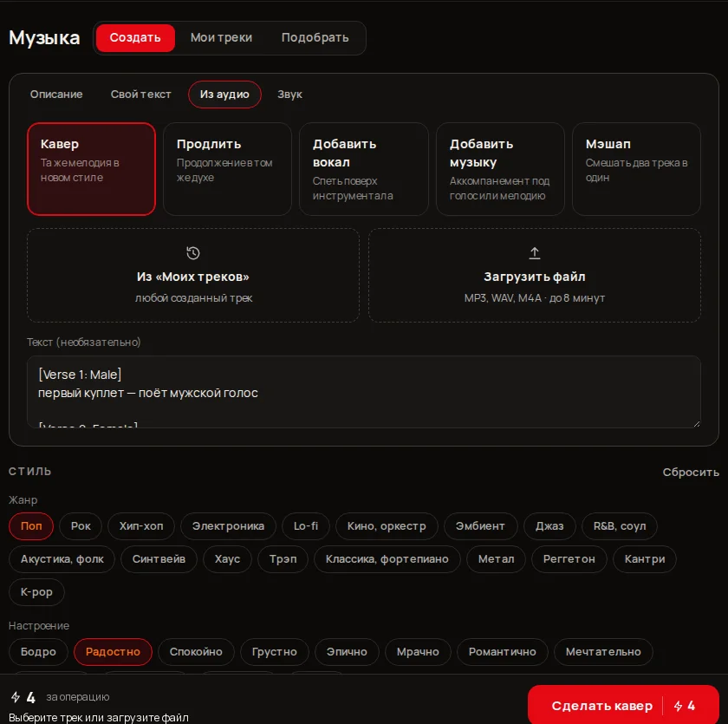Click the Текст (необязательно) label
This screenshot has height=724, width=728.
pyautogui.click(x=83, y=342)
